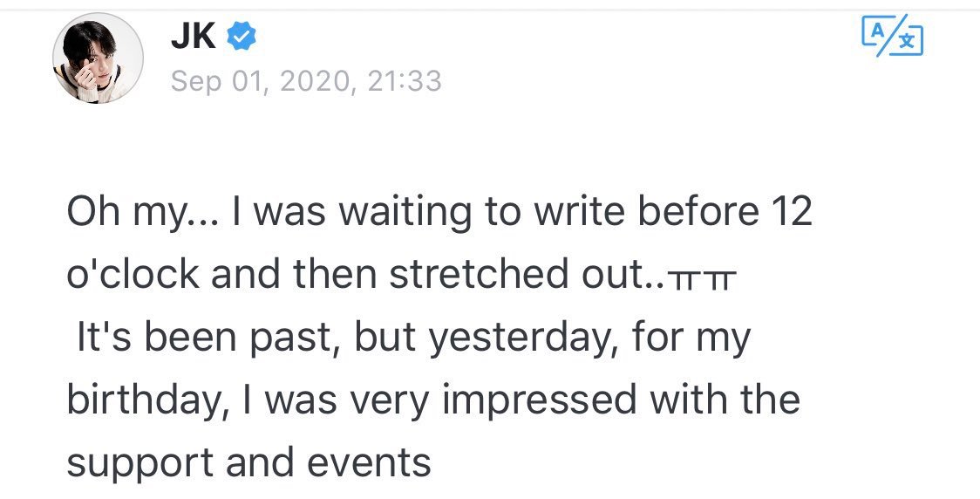Click the Chinese character in translate icon
Viewport: 980px width, 499px height.
[909, 42]
